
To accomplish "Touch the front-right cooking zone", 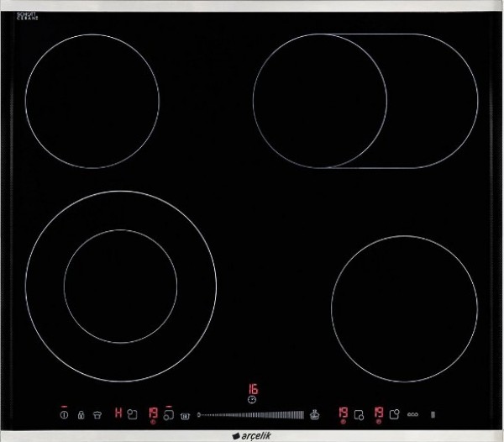I will pyautogui.click(x=404, y=308).
